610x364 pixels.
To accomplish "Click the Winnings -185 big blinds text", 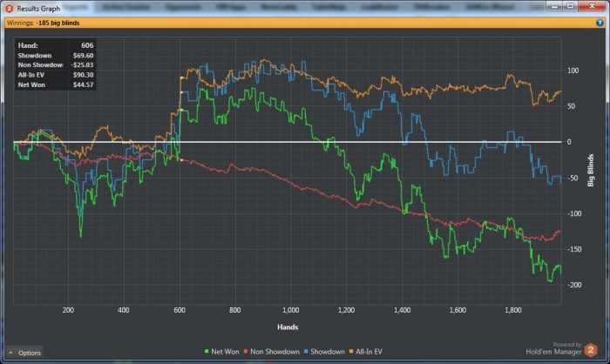I will point(44,23).
